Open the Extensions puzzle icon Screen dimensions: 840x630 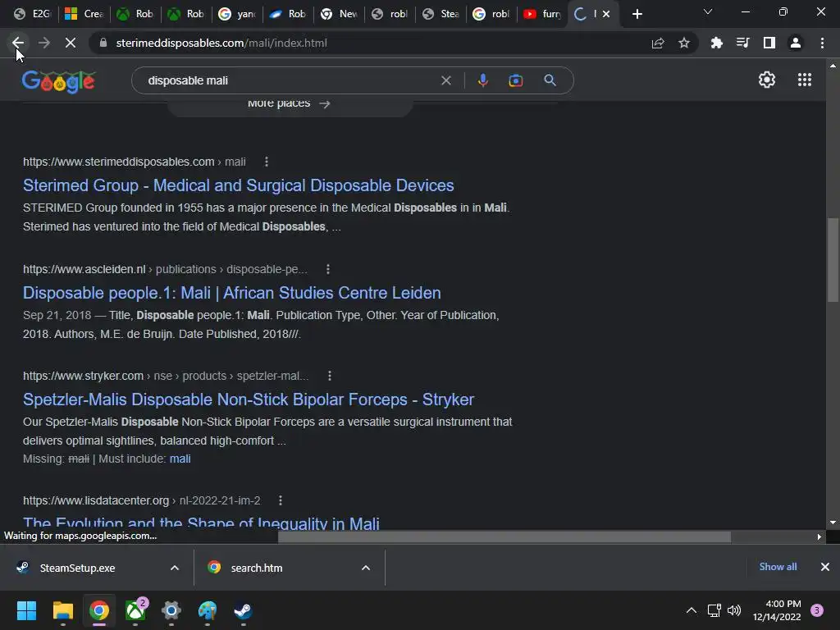[716, 43]
